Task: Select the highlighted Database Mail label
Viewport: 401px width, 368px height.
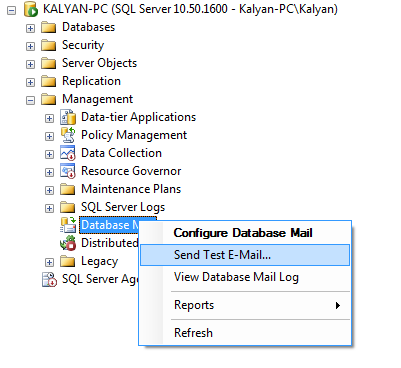Action: tap(109, 225)
